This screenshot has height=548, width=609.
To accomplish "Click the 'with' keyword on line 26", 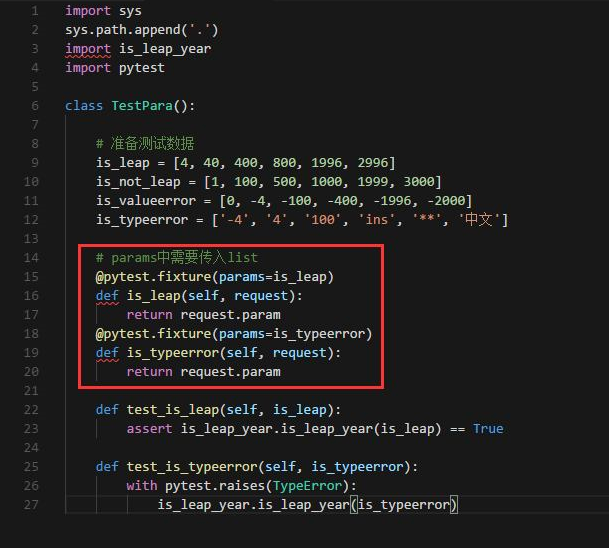I will [x=142, y=486].
